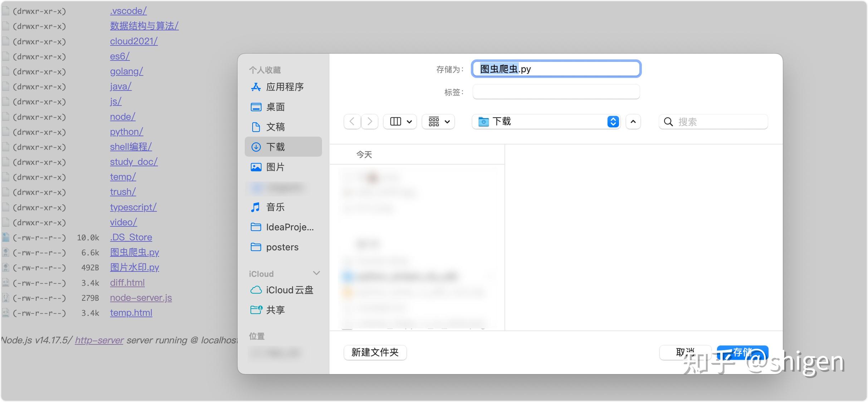Viewport: 868px width, 402px height.
Task: Open the Shared (共享) folder
Action: (x=275, y=310)
